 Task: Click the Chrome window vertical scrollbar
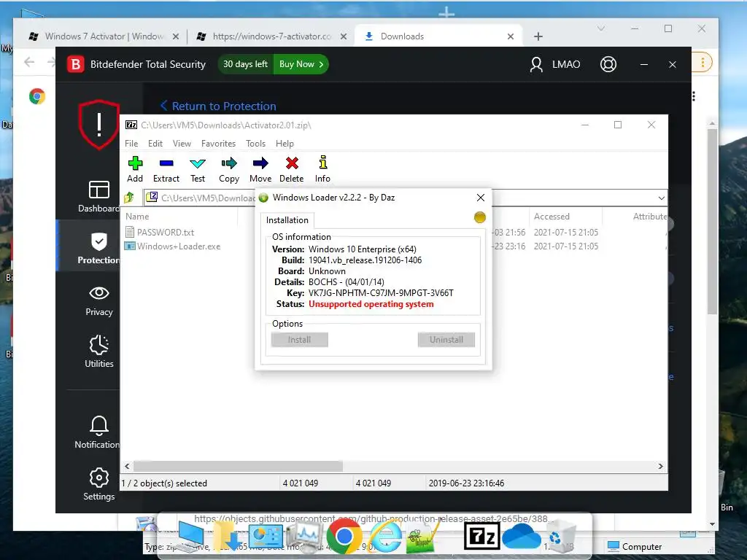point(712,222)
